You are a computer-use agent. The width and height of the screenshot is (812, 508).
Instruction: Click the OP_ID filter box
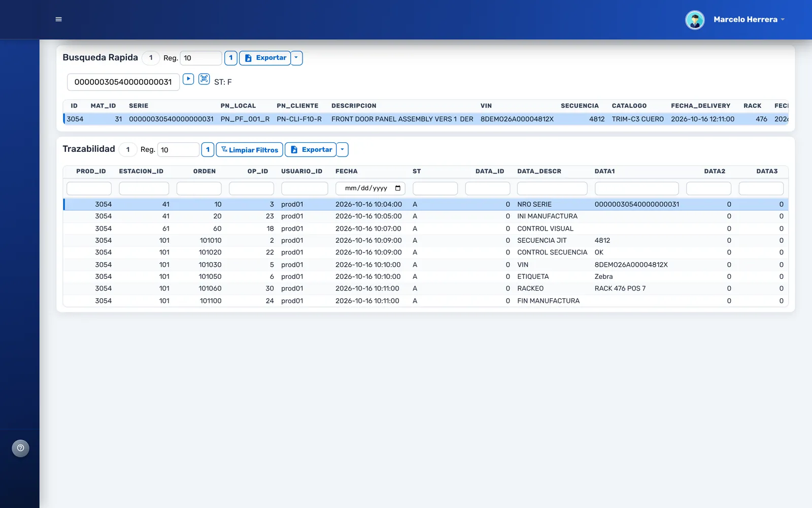tap(251, 188)
